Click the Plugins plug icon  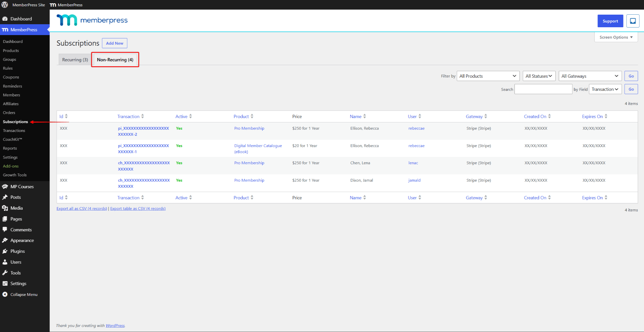[5, 251]
